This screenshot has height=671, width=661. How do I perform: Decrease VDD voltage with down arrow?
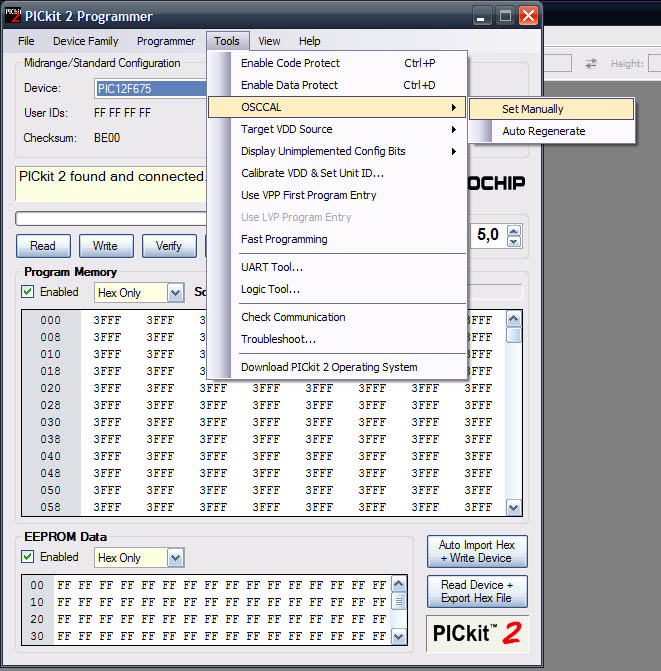514,241
